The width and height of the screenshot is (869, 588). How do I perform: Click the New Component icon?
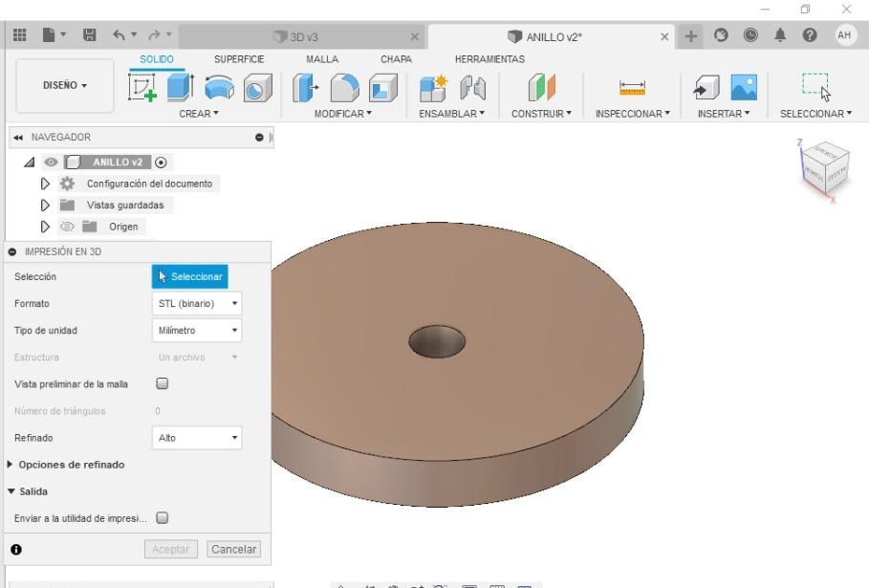[x=433, y=88]
